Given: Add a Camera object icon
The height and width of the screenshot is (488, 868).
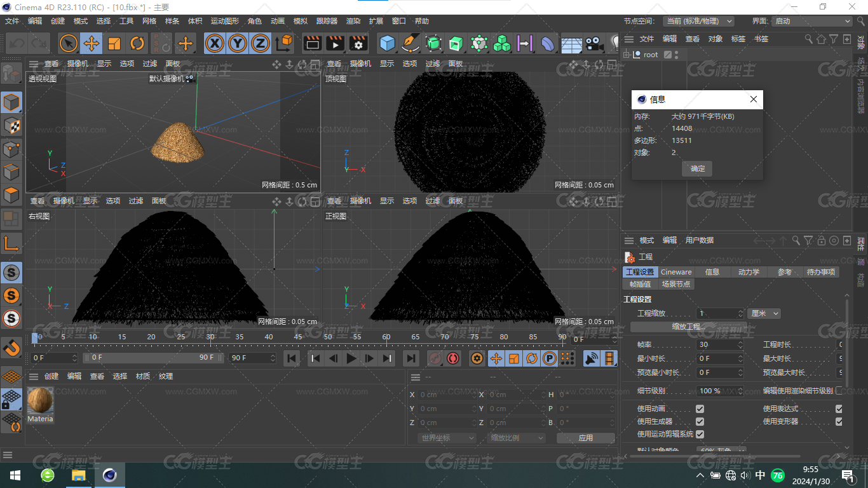Looking at the screenshot, I should point(593,43).
